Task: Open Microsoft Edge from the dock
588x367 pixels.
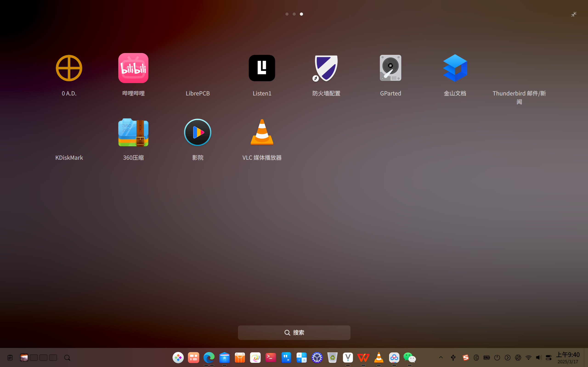Action: tap(209, 358)
